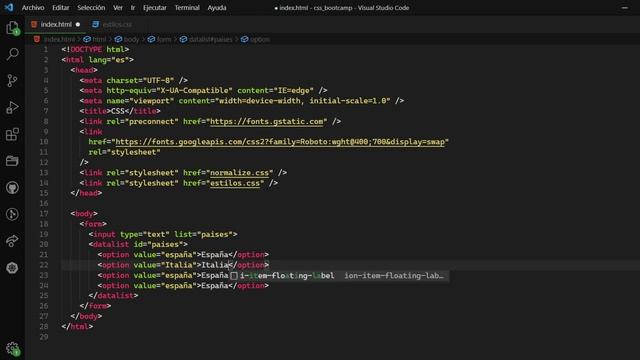Viewport: 640px width, 360px height.
Task: Click line number 22 in the gutter
Action: click(44, 265)
